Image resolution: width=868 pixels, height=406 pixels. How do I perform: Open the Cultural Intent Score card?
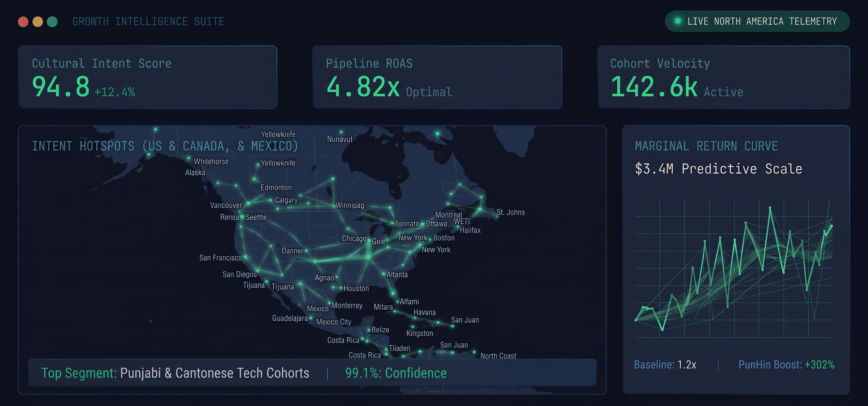147,77
